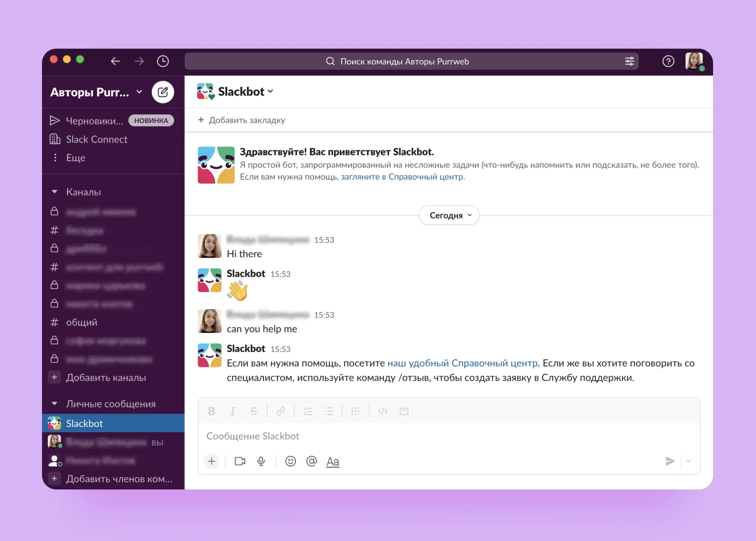756x541 pixels.
Task: Toggle formatting toolbar with Aa icon
Action: tap(333, 462)
